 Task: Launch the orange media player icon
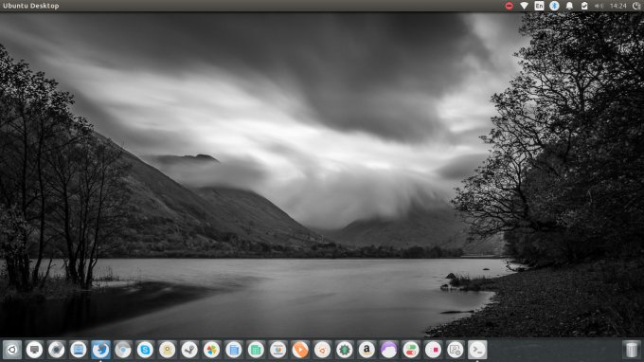300,350
